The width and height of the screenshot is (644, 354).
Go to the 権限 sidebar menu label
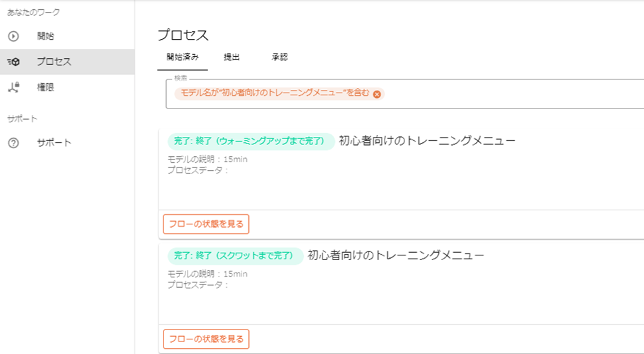[46, 87]
